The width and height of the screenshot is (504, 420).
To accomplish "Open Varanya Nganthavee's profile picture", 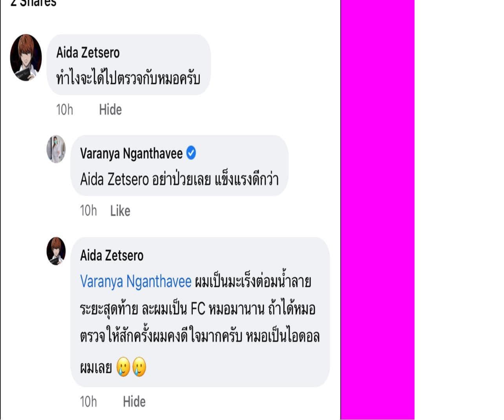I will tap(56, 149).
